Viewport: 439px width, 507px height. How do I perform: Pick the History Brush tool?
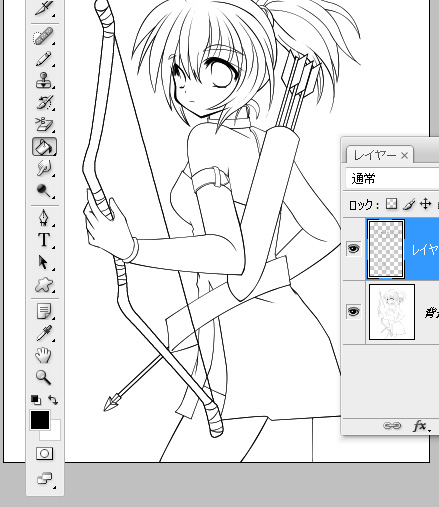44,102
